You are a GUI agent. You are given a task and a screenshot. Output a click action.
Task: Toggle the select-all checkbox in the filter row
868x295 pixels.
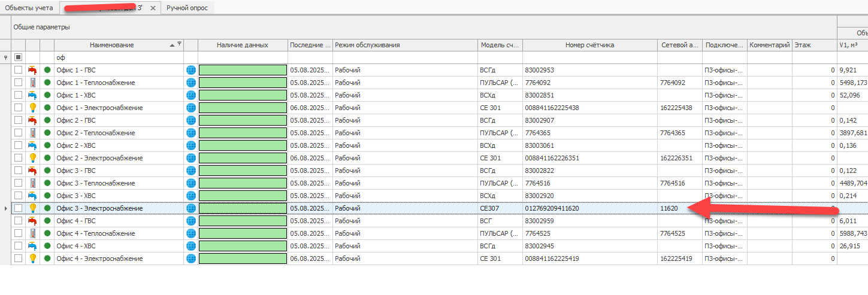tap(19, 57)
